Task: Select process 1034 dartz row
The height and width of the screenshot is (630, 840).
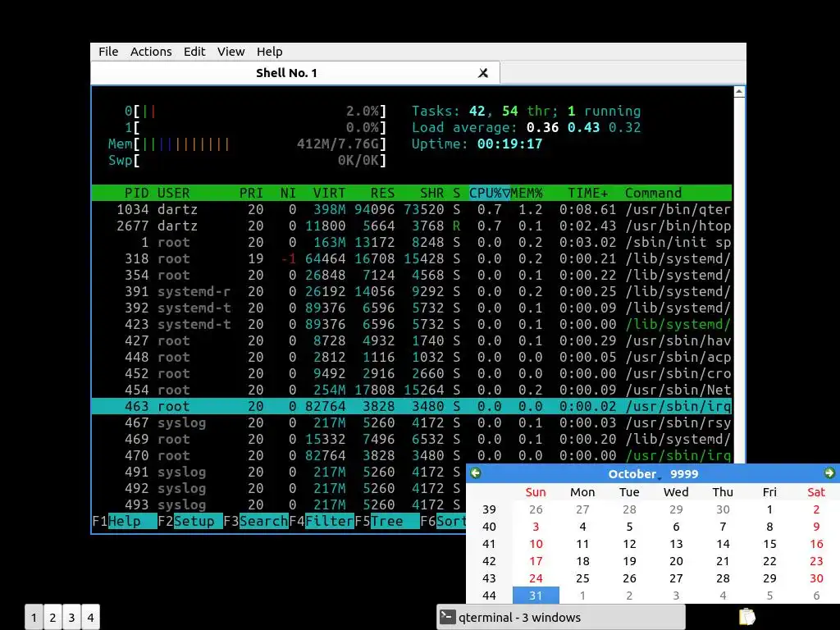Action: [412, 209]
